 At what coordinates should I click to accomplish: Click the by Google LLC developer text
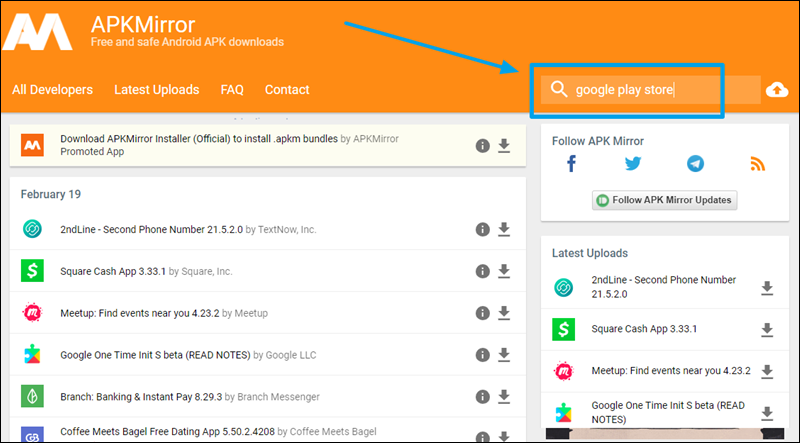click(x=285, y=355)
